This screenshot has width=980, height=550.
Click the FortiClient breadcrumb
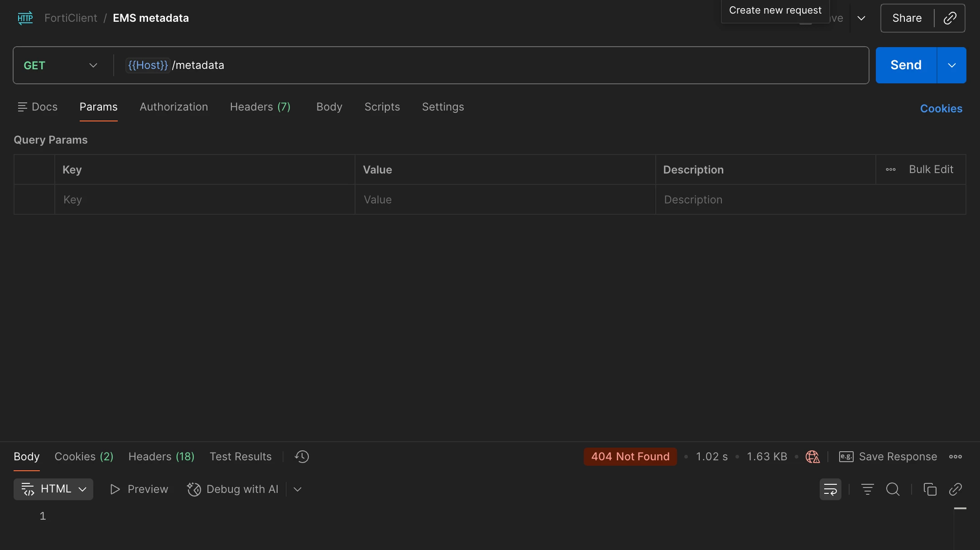(71, 18)
